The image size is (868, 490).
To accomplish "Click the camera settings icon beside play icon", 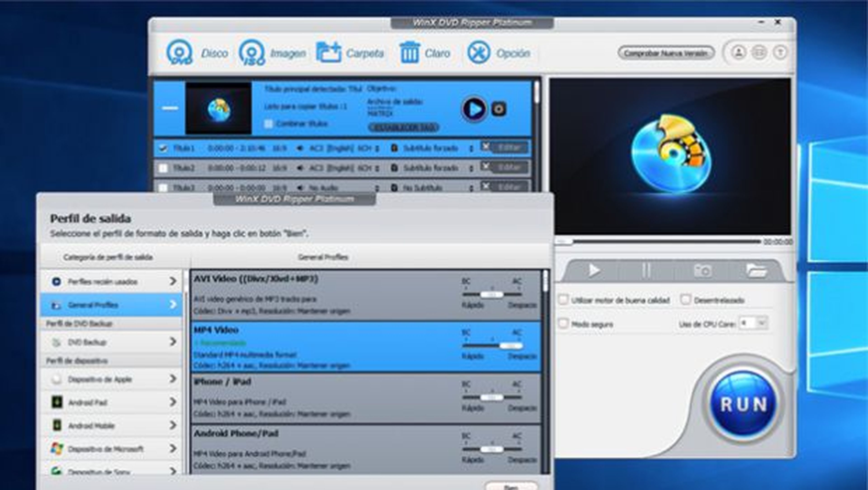I will point(499,109).
